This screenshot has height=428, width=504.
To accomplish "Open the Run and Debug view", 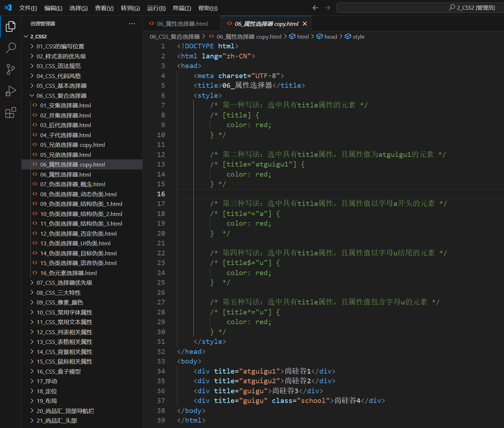I will click(11, 91).
